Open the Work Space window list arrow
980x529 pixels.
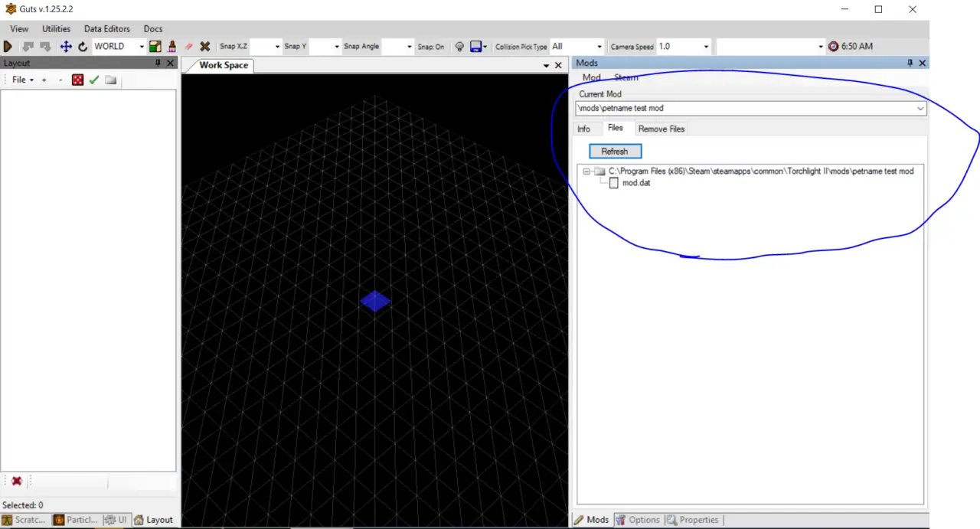[547, 66]
